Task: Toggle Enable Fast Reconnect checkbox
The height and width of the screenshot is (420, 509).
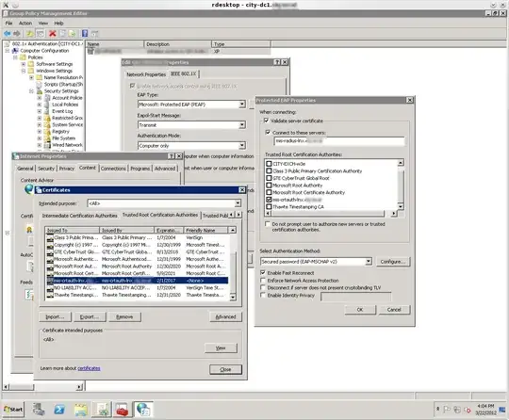Action: click(263, 273)
